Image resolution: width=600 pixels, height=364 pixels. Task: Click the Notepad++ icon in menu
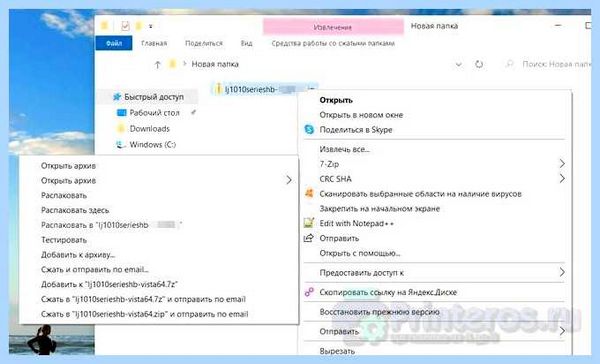pos(309,223)
